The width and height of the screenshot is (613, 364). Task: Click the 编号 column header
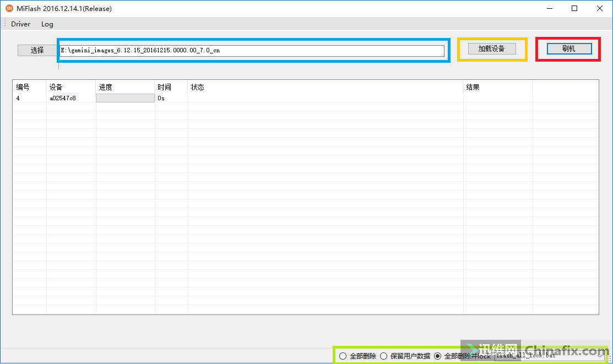[x=23, y=87]
